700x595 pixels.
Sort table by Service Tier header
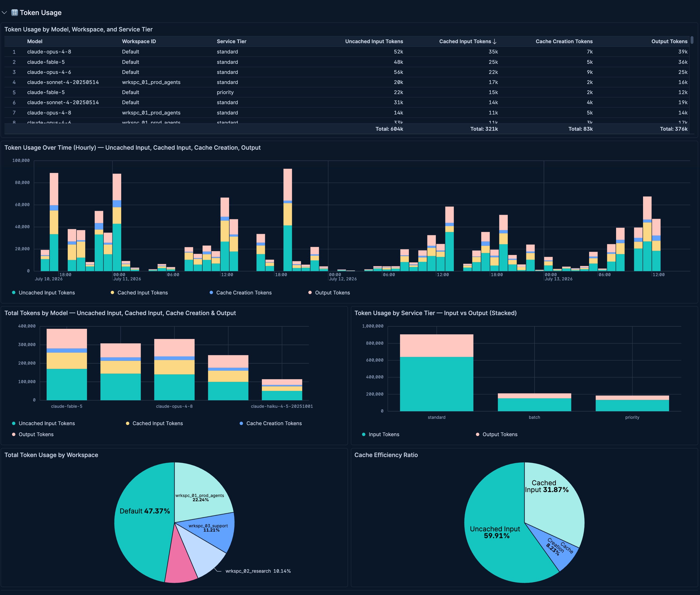pos(232,42)
